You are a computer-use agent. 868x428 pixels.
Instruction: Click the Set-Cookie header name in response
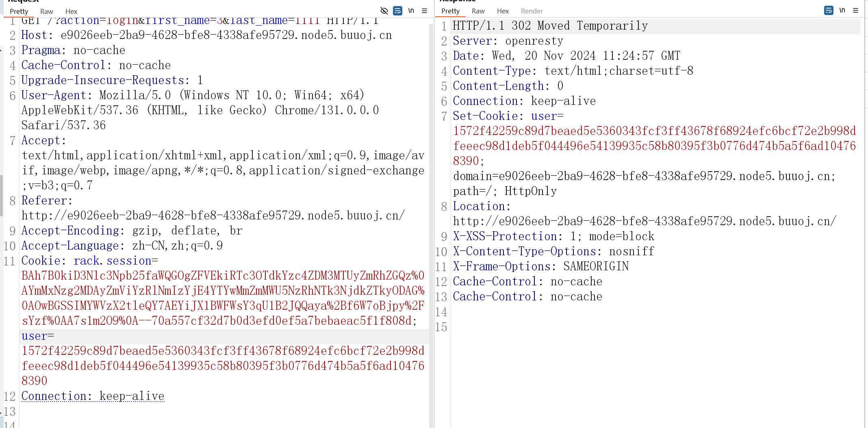[485, 116]
